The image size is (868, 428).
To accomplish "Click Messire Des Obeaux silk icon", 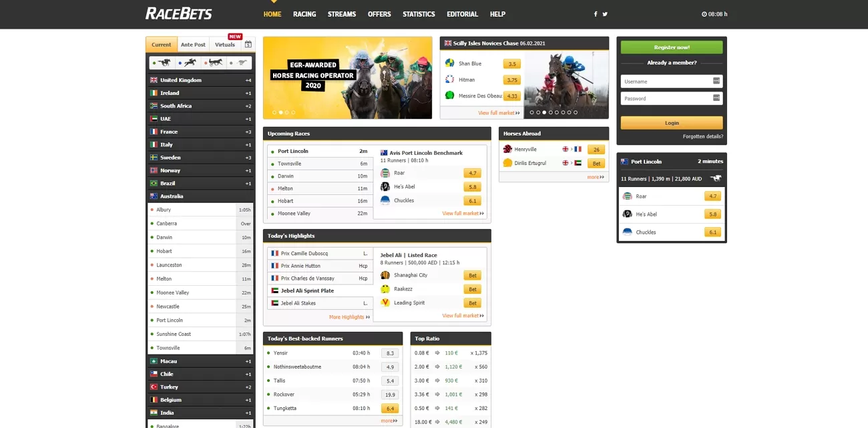I will coord(450,95).
